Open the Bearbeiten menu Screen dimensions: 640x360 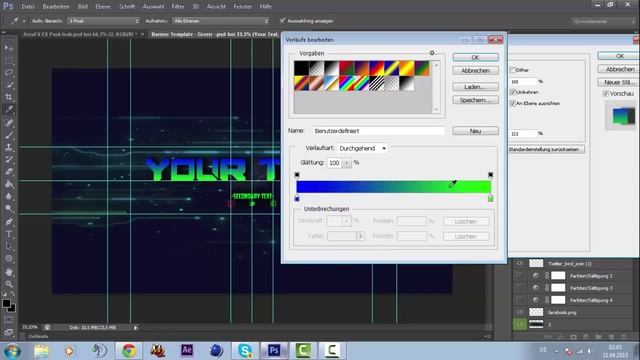(56, 7)
